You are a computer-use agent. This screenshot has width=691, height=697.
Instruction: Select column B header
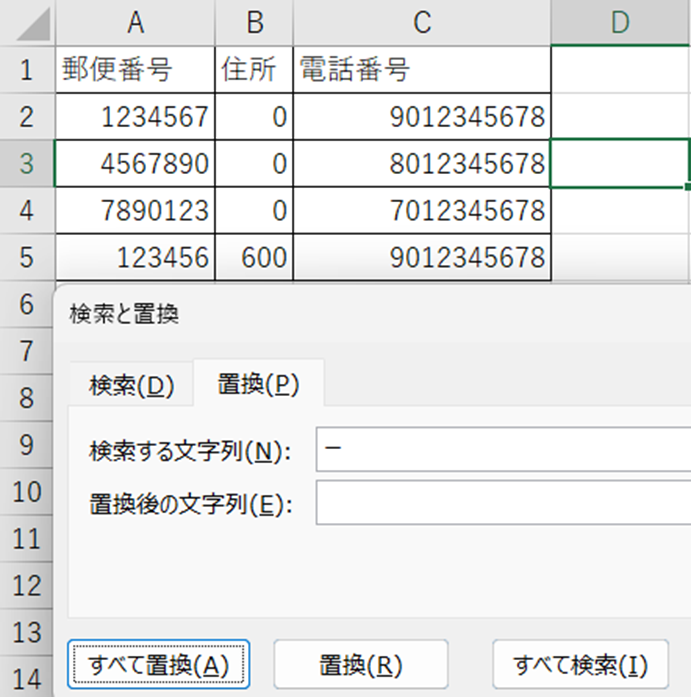pyautogui.click(x=254, y=22)
